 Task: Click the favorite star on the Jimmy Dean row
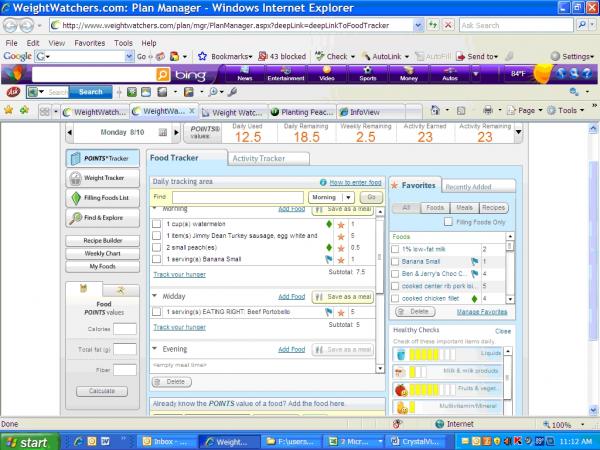pyautogui.click(x=341, y=236)
